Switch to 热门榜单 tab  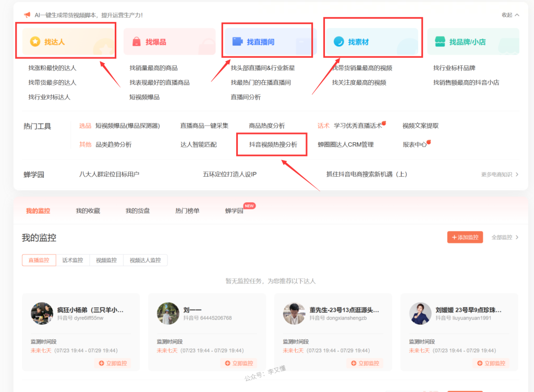click(x=187, y=211)
